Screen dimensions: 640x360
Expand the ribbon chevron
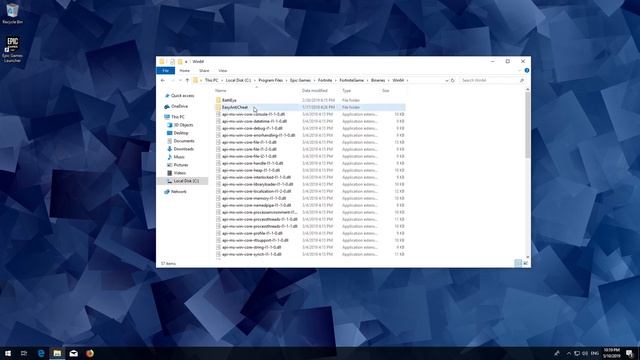point(519,71)
